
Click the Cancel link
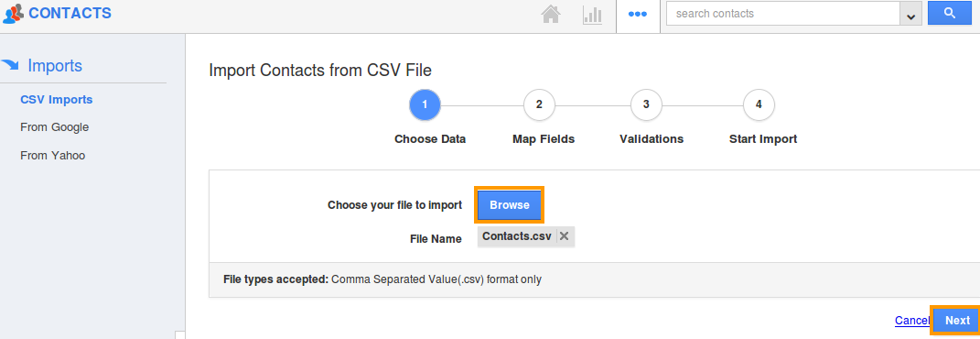tap(912, 321)
